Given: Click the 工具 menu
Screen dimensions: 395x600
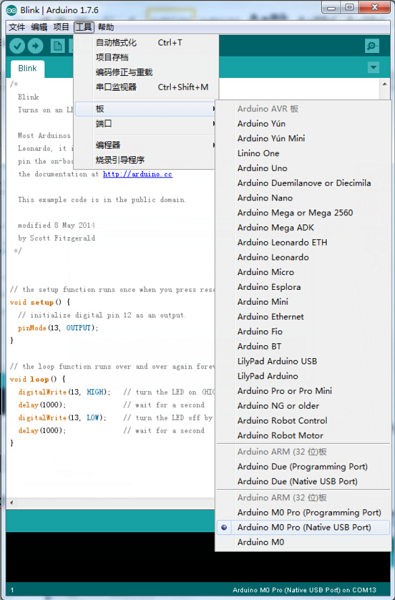Looking at the screenshot, I should pos(83,27).
